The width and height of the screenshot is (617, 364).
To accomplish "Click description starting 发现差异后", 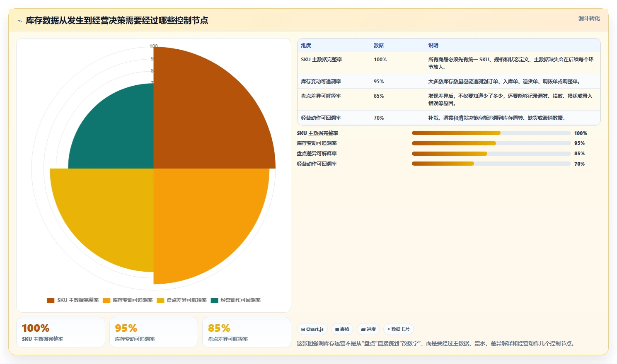I will coord(511,100).
